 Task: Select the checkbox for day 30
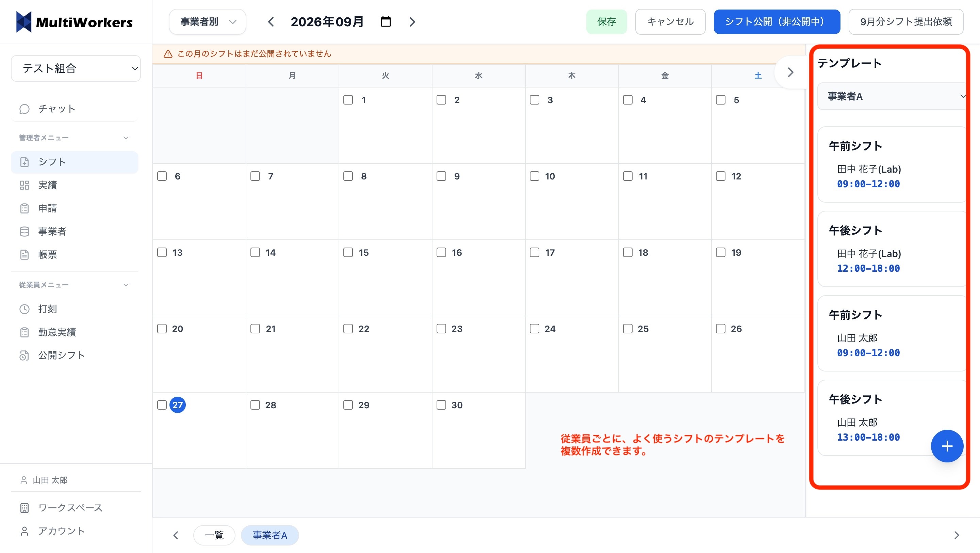click(x=441, y=405)
